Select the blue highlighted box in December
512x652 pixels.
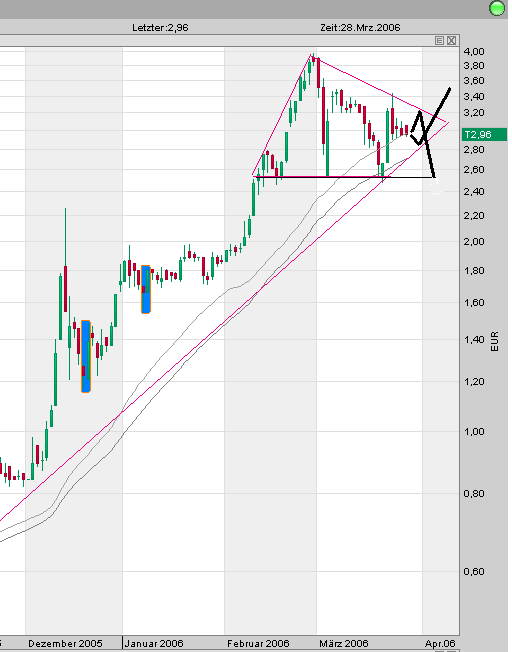pyautogui.click(x=86, y=356)
